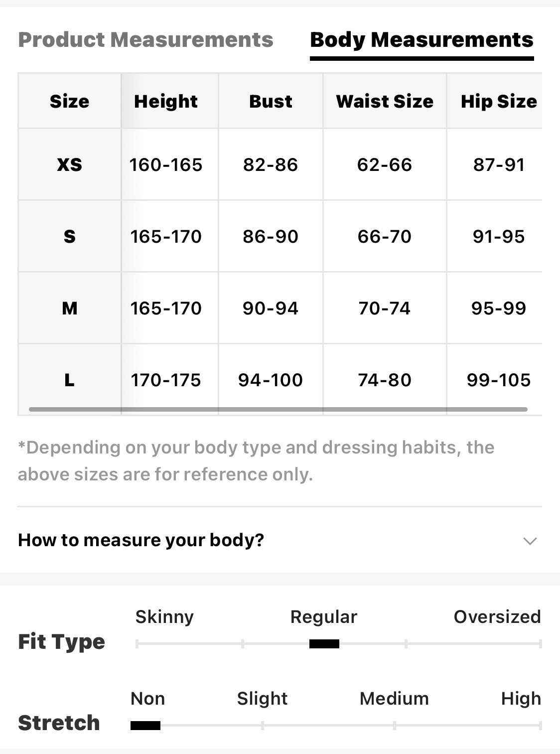Click the chevron next to measure your body
Screen dimensions: 560x754
pos(530,541)
